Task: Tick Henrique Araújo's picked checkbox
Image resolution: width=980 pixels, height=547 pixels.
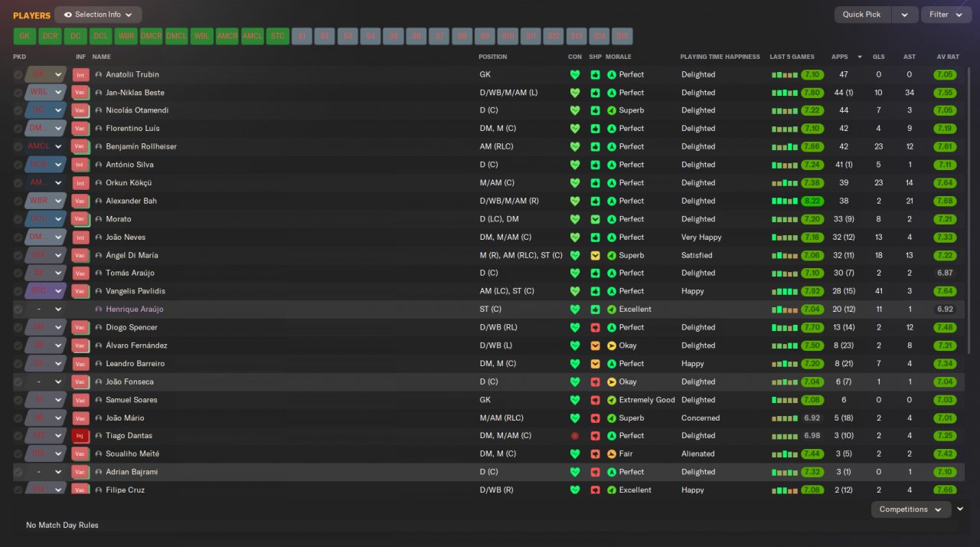Action: coord(18,310)
